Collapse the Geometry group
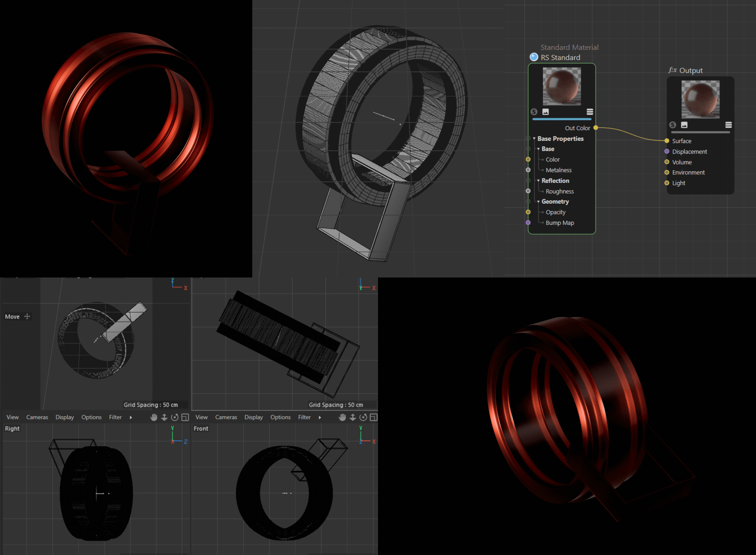 click(x=538, y=202)
